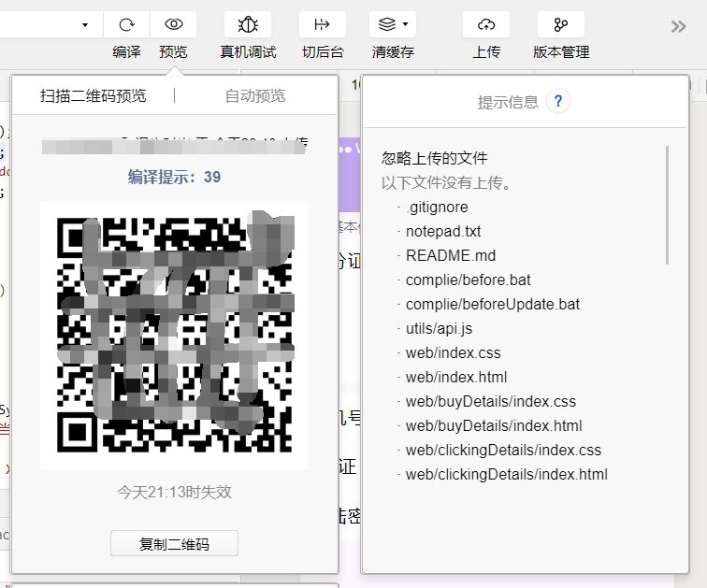
Task: Click the 版本管理 label
Action: pyautogui.click(x=561, y=51)
